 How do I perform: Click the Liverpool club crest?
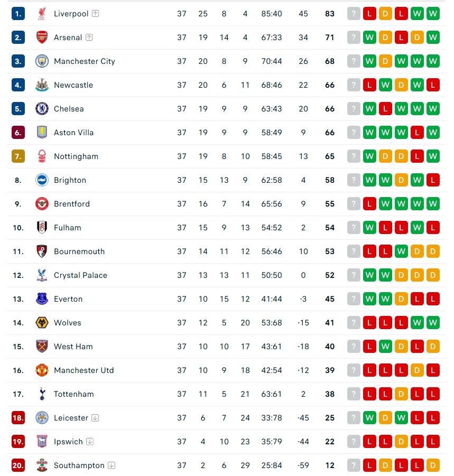pos(42,14)
